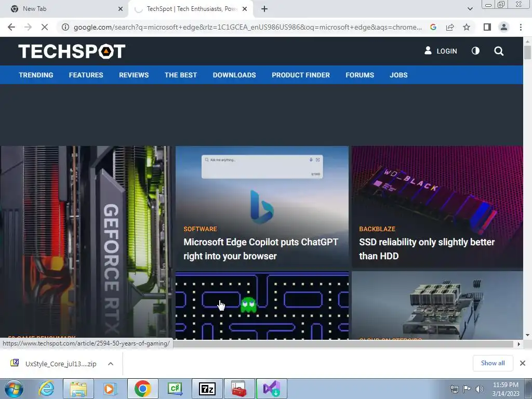Toggle TechSpot dark/light theme
This screenshot has height=399, width=532.
coord(475,51)
